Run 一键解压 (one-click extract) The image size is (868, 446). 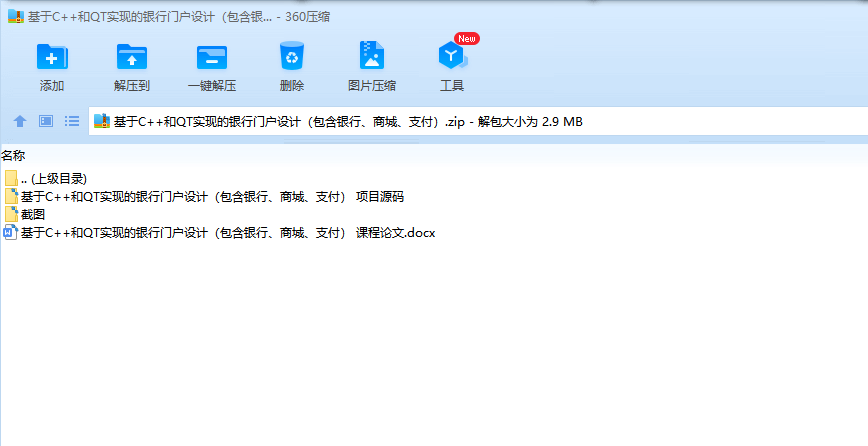pyautogui.click(x=212, y=66)
